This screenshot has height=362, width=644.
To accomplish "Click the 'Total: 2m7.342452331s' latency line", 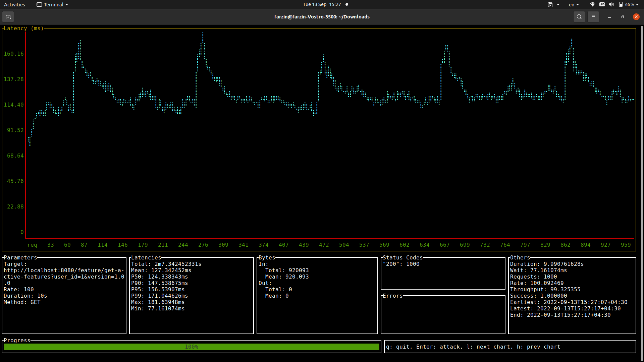I will click(166, 264).
